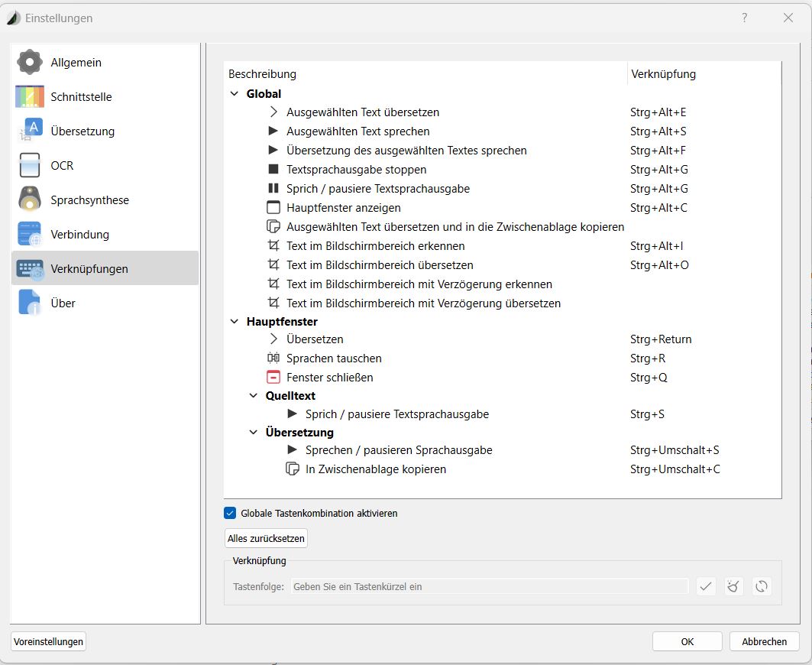812x665 pixels.
Task: Click the Voreinstellungen button
Action: coord(49,641)
